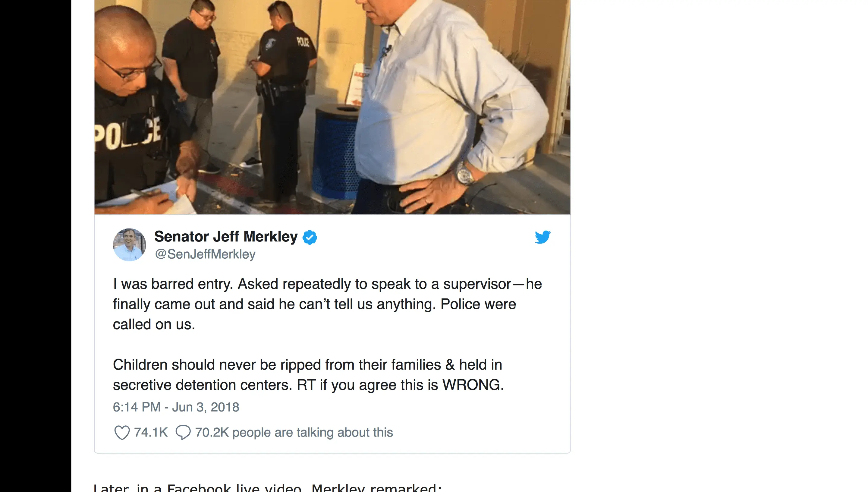Click the black sidebar on the left

(36, 246)
